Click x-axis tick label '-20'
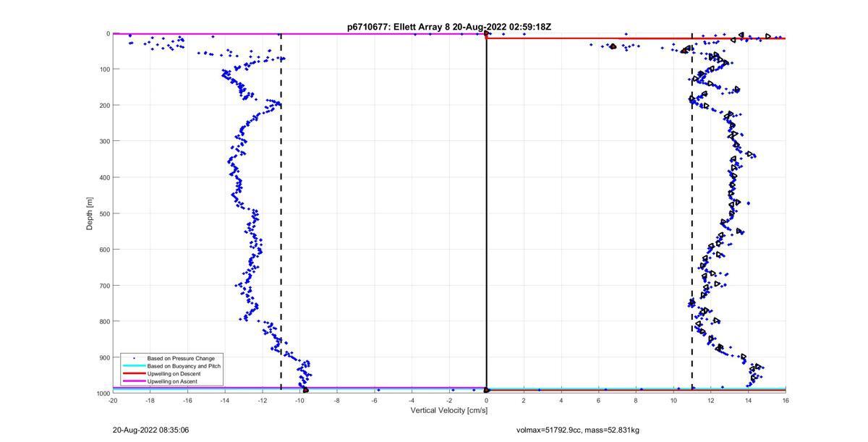Viewport: 868px width, 442px height. (x=113, y=400)
